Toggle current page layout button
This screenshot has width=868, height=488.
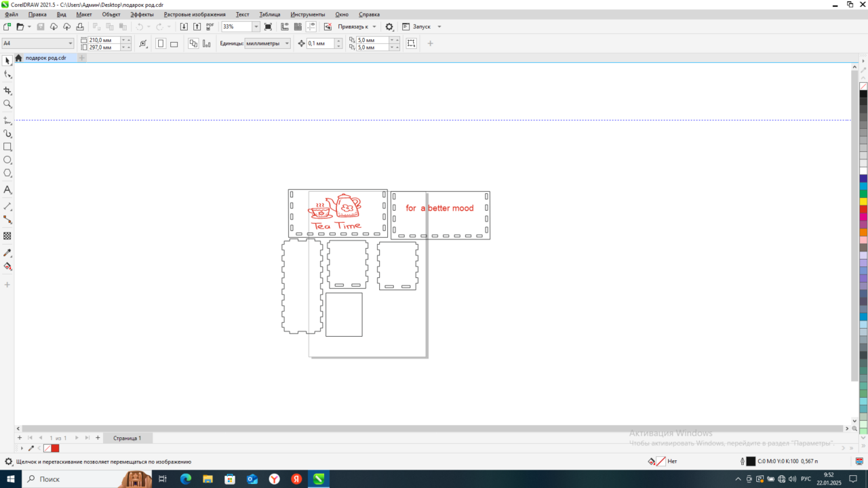click(x=206, y=43)
